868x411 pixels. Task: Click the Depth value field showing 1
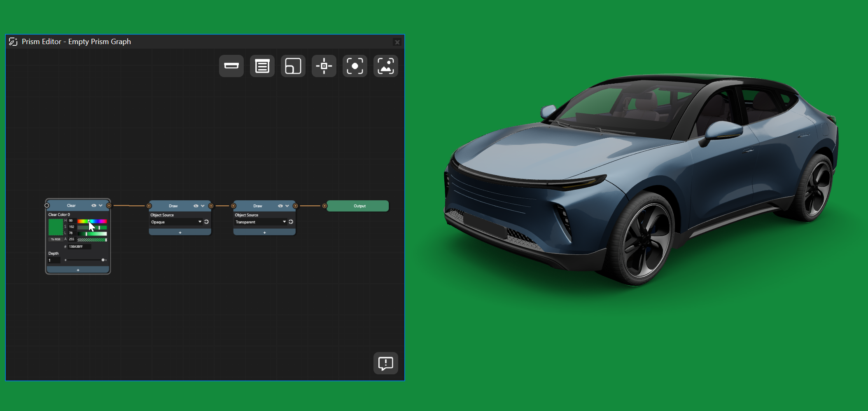tap(54, 260)
